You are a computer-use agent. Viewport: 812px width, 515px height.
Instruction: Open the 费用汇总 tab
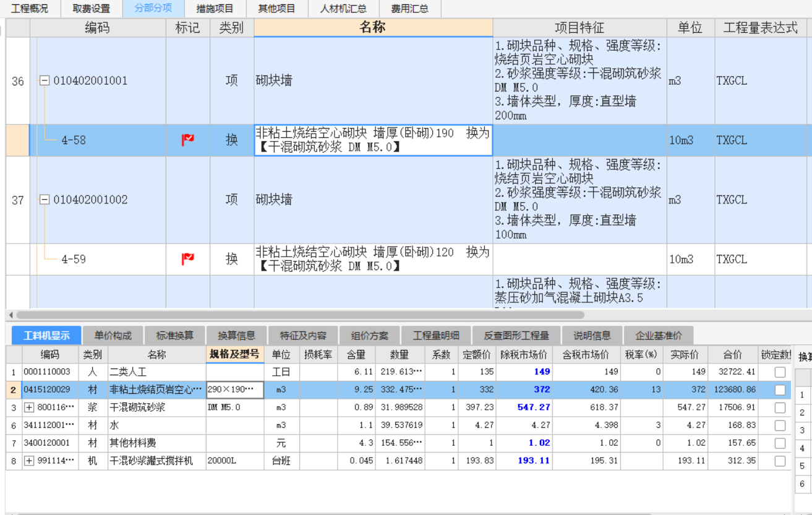click(x=409, y=9)
